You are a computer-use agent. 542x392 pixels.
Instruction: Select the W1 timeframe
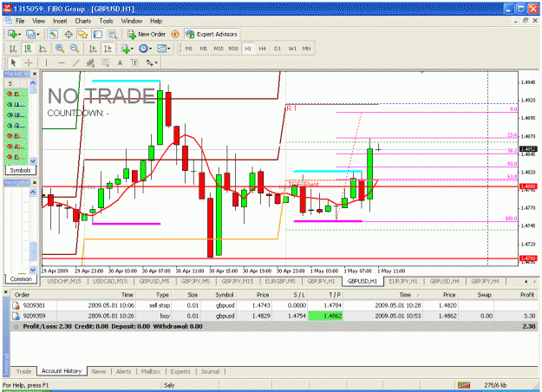click(292, 49)
